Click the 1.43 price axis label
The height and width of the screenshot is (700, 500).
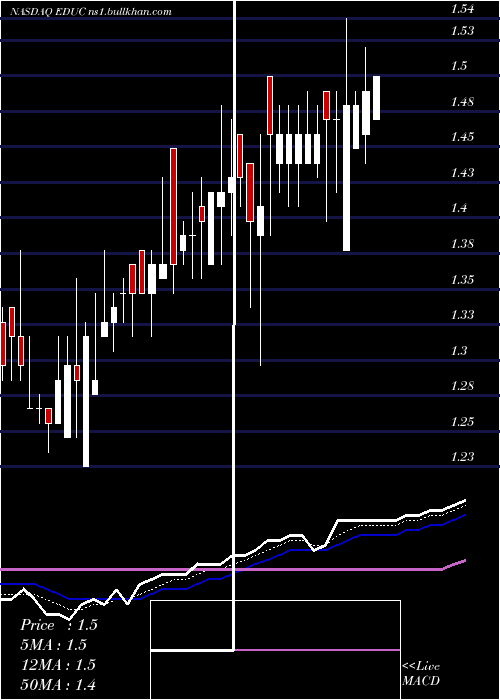pyautogui.click(x=462, y=172)
